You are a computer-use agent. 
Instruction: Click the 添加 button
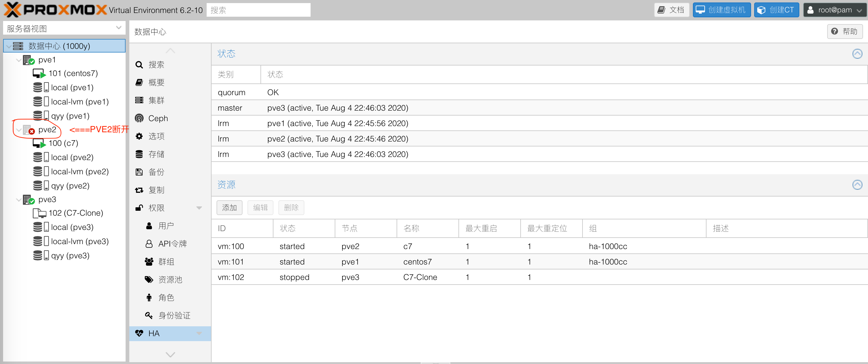click(230, 208)
